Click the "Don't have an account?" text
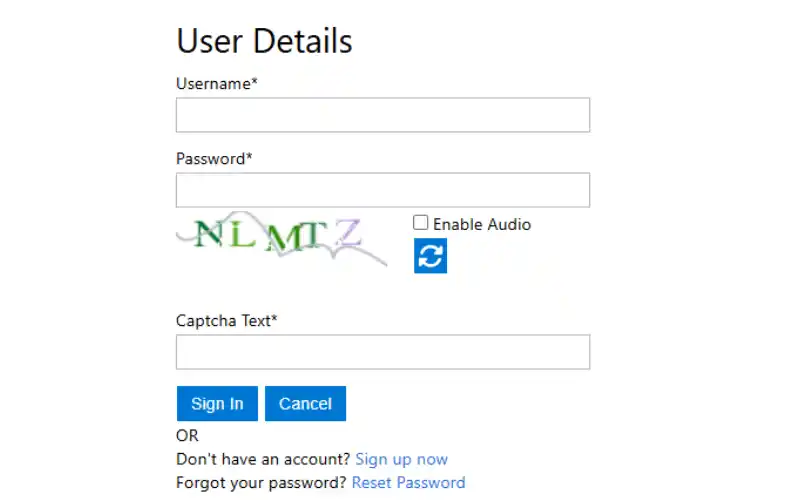Image resolution: width=800 pixels, height=500 pixels. [263, 459]
